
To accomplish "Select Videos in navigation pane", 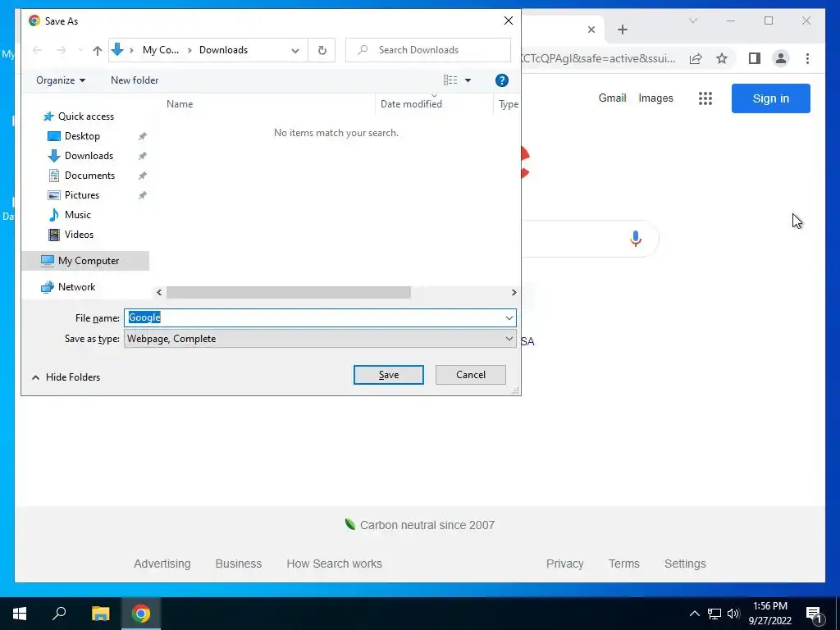I will 79,235.
